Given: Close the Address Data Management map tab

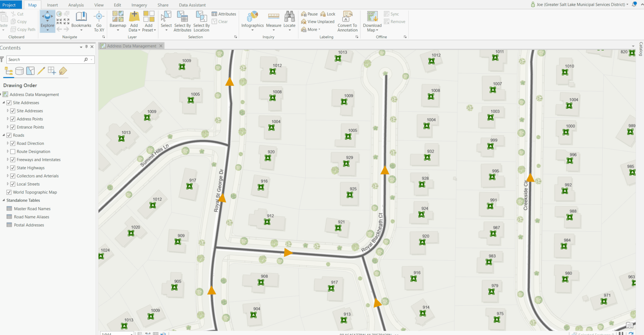Looking at the screenshot, I should coord(161,46).
